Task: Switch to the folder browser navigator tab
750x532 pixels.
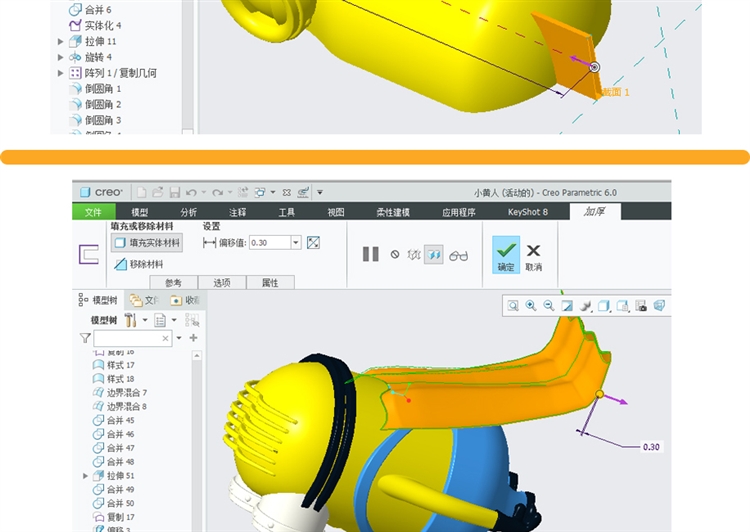Action: [x=144, y=300]
